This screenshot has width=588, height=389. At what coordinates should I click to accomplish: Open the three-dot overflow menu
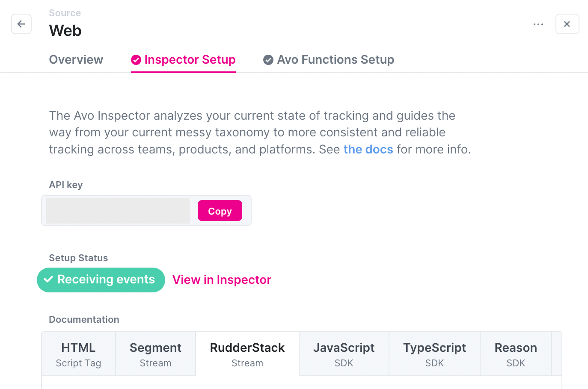[538, 24]
